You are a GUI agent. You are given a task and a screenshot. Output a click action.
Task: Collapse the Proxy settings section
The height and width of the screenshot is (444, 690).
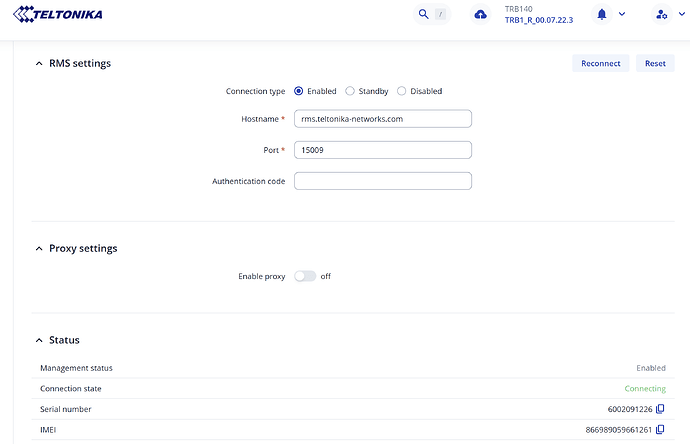39,249
